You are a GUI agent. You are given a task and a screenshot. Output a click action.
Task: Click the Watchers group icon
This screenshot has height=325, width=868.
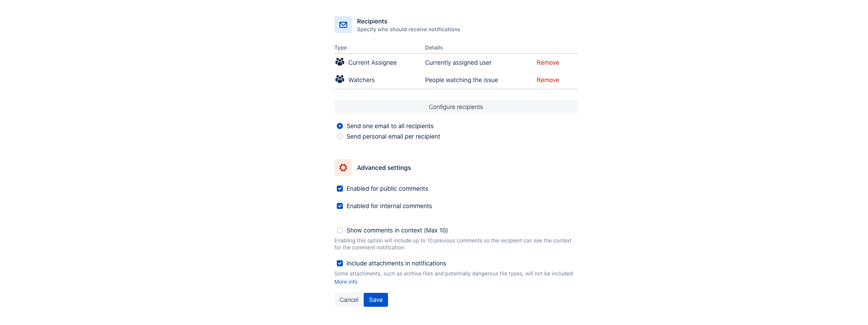coord(340,80)
